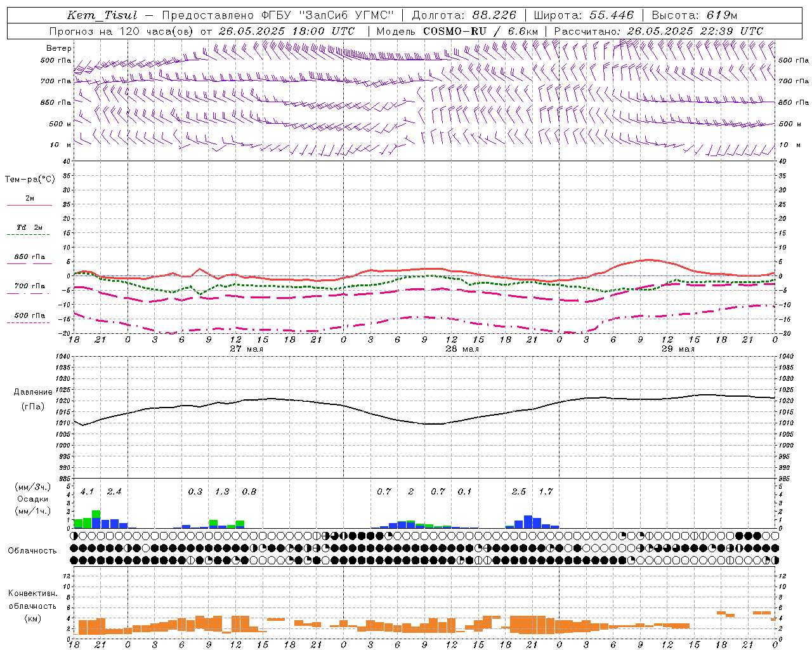Click the 700 гПа entry in temperature legend
812x650 pixels.
coord(30,286)
